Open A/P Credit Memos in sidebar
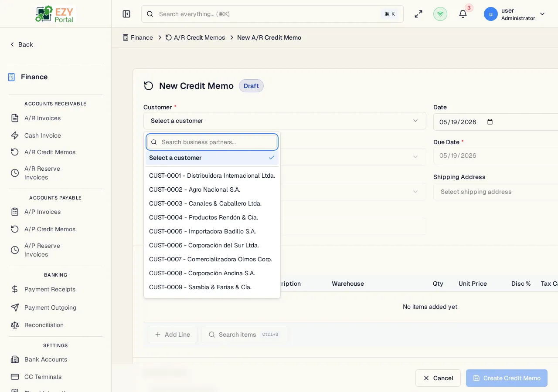Image resolution: width=558 pixels, height=392 pixels. click(x=50, y=229)
